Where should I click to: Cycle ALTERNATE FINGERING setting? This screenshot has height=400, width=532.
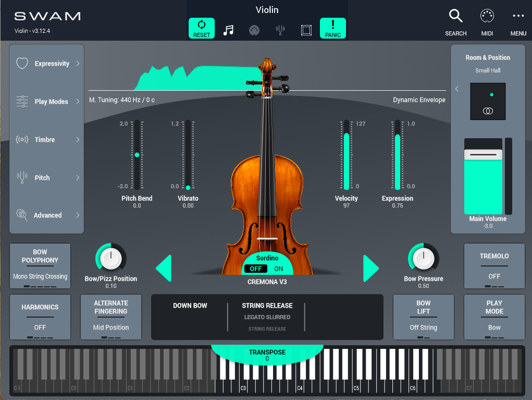[111, 317]
